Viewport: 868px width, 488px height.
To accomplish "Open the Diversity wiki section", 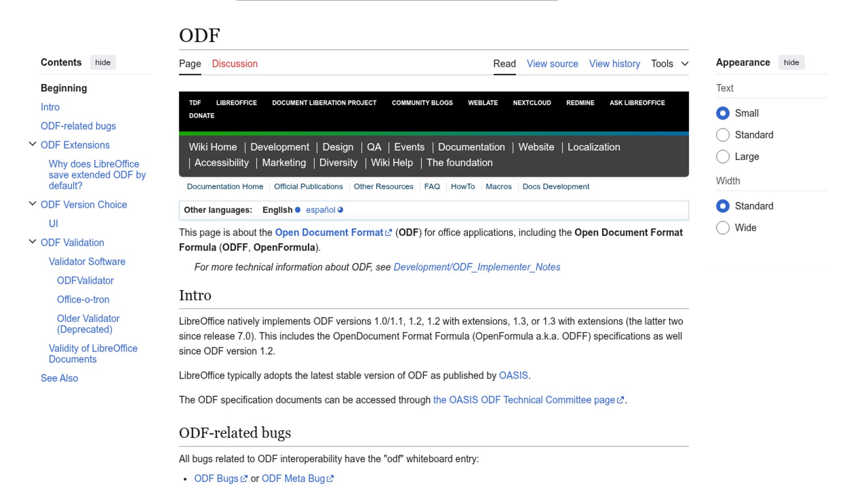I will click(x=338, y=163).
